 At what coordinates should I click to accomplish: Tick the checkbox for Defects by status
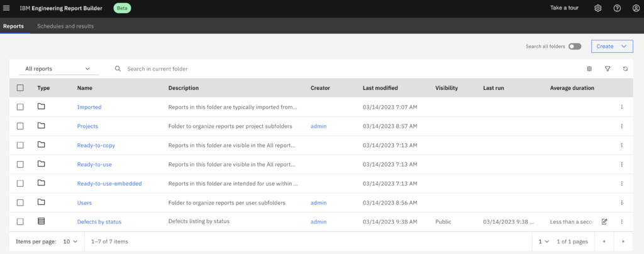click(x=20, y=222)
